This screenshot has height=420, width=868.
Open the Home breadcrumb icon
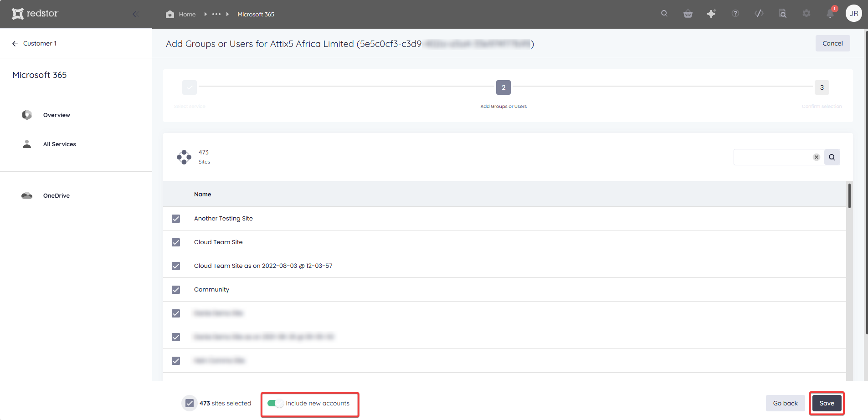pos(170,14)
